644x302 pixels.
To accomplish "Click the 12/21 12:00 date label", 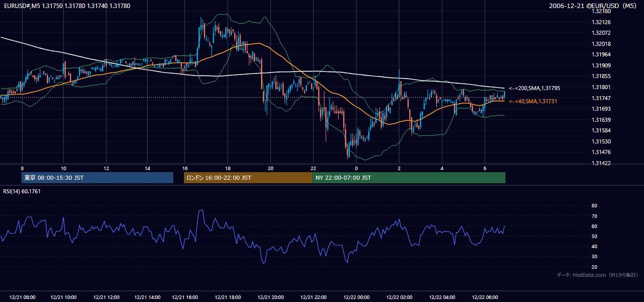I will 106,297.
